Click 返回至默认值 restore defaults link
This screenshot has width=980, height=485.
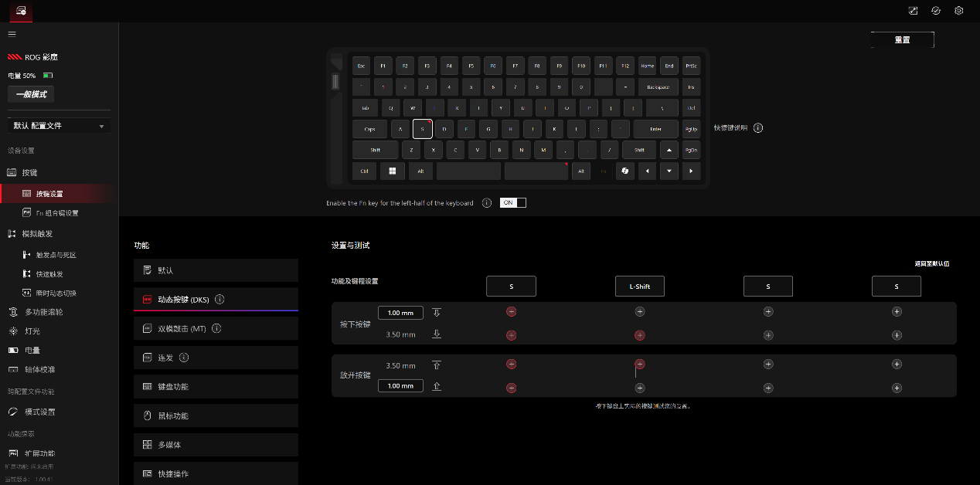pos(931,264)
